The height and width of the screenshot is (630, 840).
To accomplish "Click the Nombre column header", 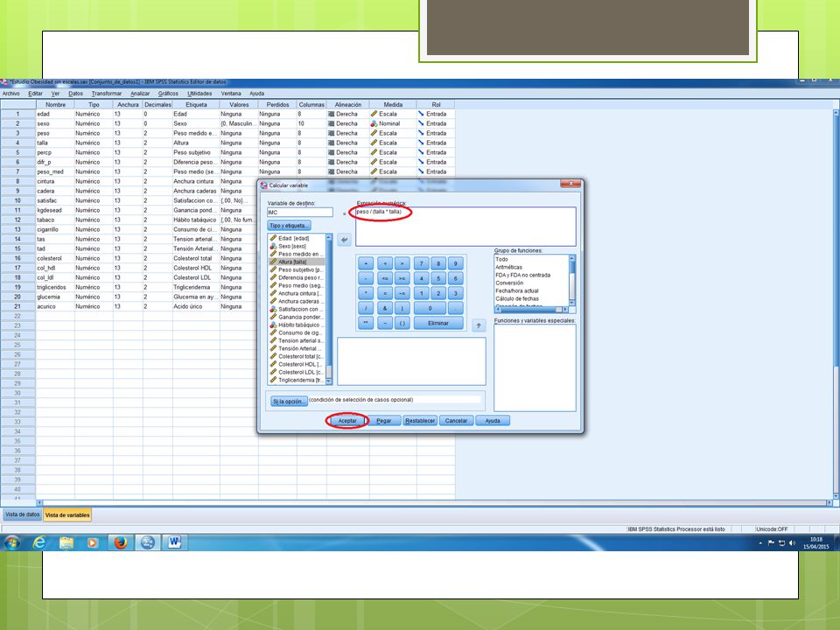I will point(55,105).
